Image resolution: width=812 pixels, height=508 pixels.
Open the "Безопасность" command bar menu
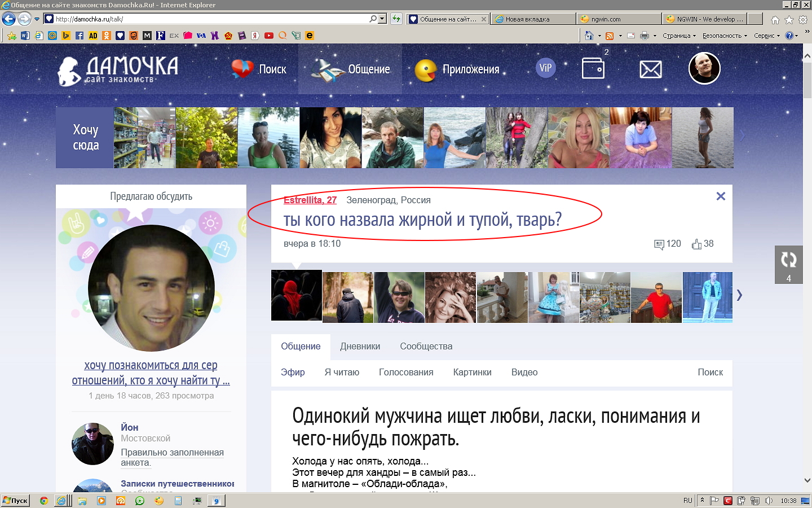[x=725, y=36]
